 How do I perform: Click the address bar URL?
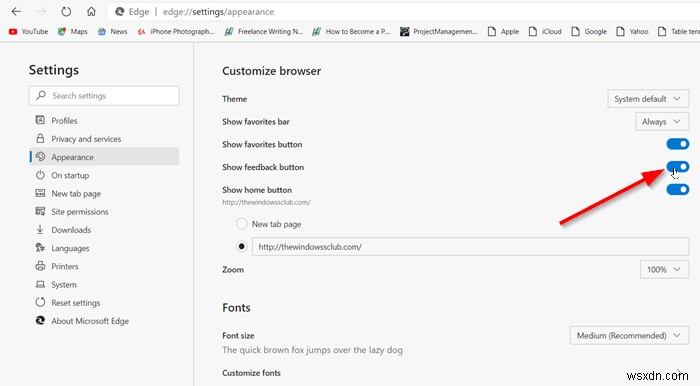(x=218, y=12)
